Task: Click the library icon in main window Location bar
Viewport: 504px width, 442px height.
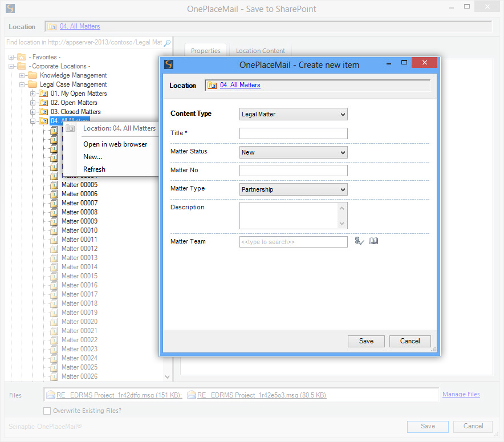Action: click(x=52, y=26)
